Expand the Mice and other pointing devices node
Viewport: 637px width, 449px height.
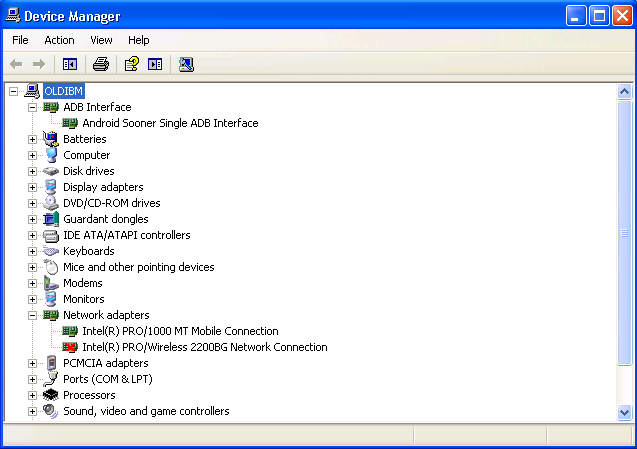pos(32,268)
